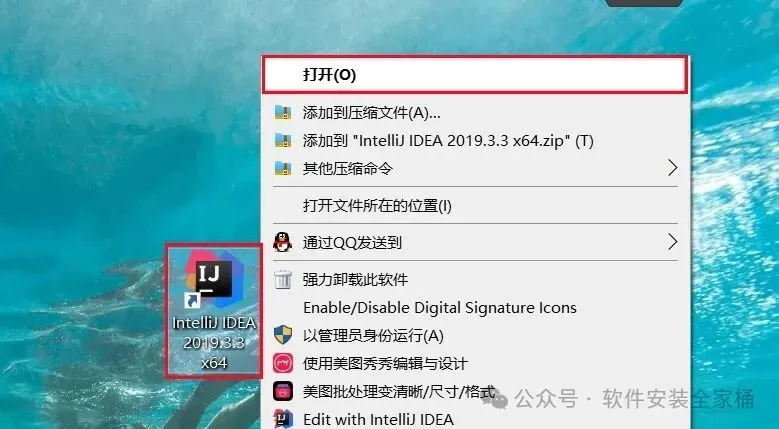Click the 美图批处理 batch icon
Viewport: 779px width, 429px height.
(x=283, y=391)
